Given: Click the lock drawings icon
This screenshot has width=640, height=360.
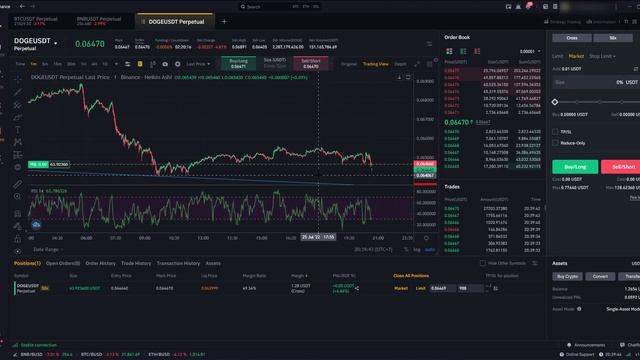Looking at the screenshot, I should pyautogui.click(x=18, y=239).
